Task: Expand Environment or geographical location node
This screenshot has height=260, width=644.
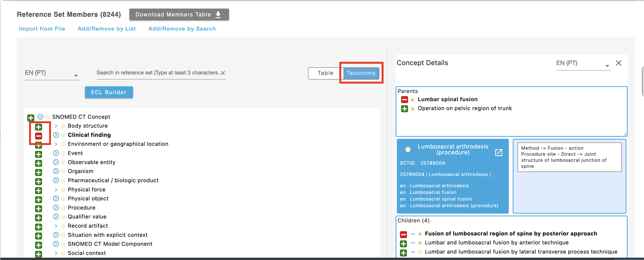Action: (56, 144)
